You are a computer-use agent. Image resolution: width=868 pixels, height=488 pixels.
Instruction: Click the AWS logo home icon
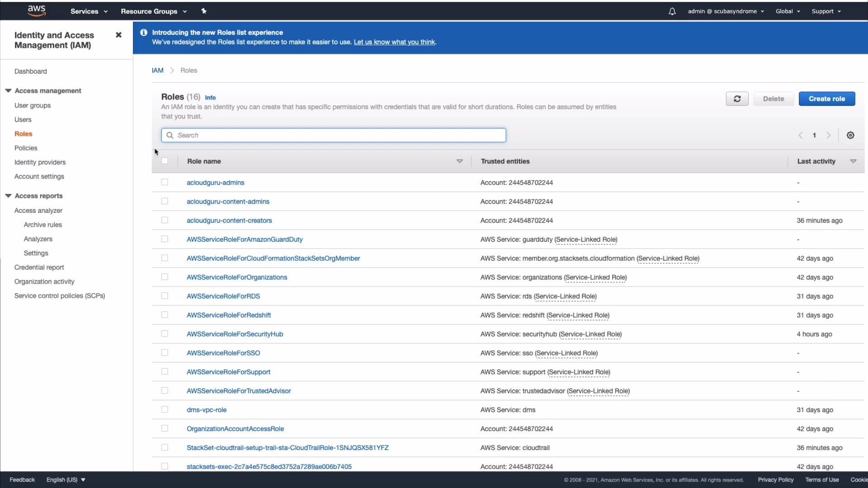(36, 11)
